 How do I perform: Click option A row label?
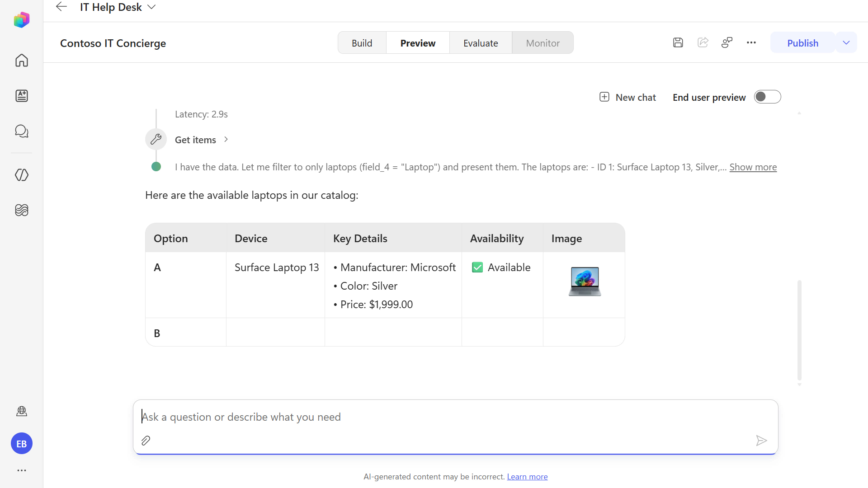point(157,267)
